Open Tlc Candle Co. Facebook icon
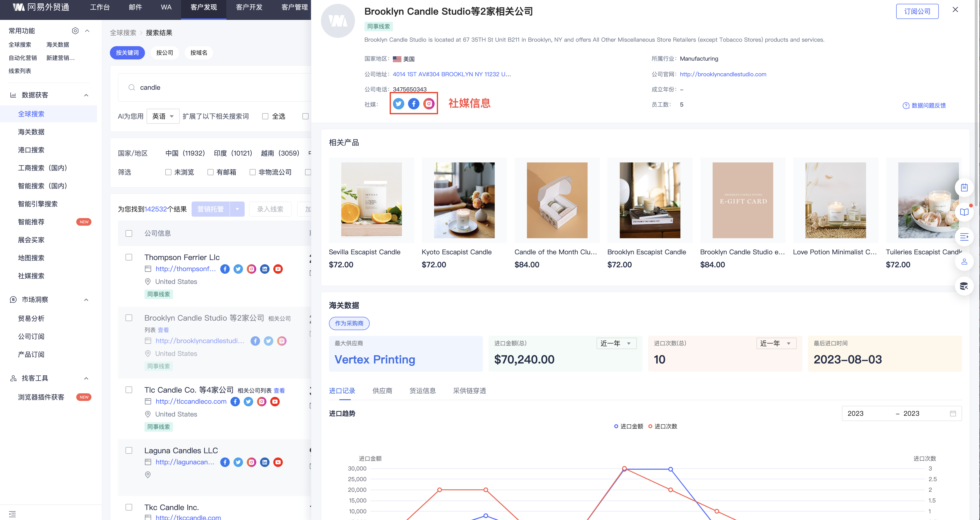 [235, 401]
